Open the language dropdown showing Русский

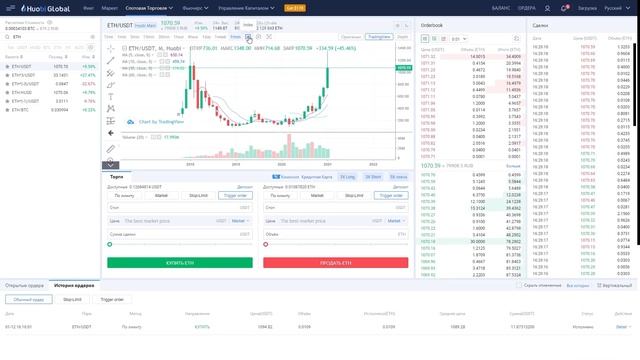point(617,8)
